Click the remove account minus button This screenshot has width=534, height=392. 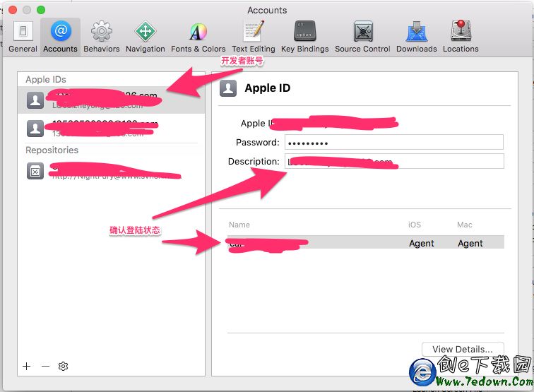45,366
